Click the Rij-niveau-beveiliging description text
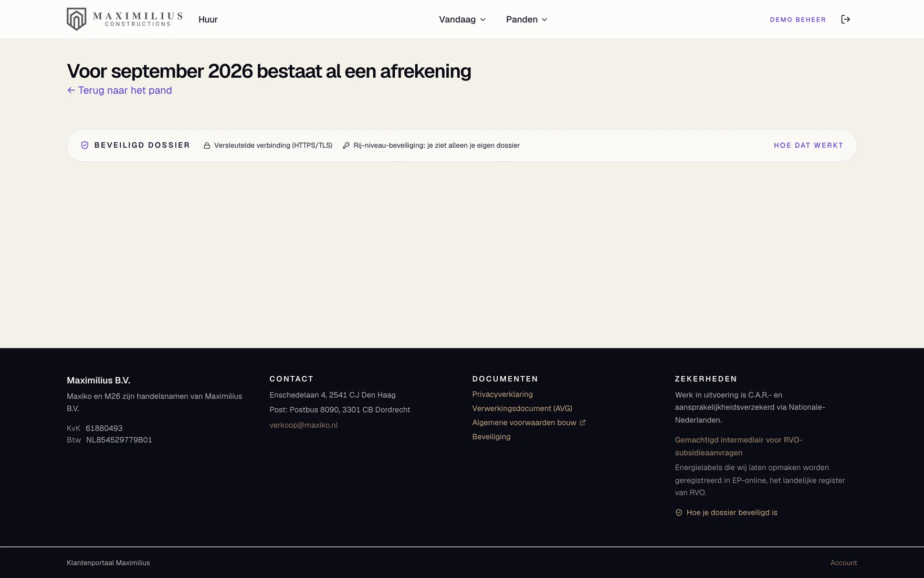The image size is (924, 578). [x=437, y=146]
